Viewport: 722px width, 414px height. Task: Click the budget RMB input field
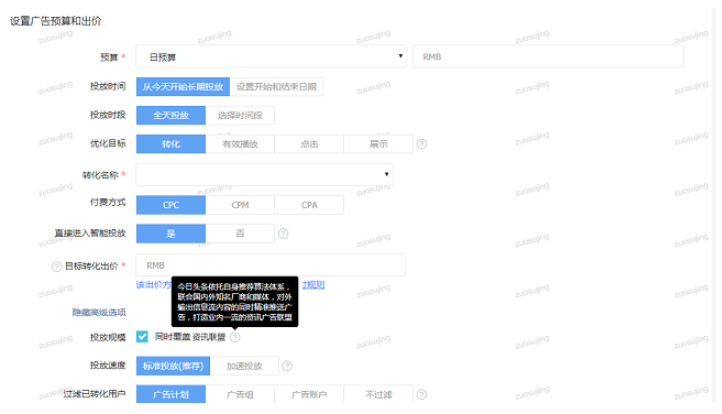coord(548,57)
